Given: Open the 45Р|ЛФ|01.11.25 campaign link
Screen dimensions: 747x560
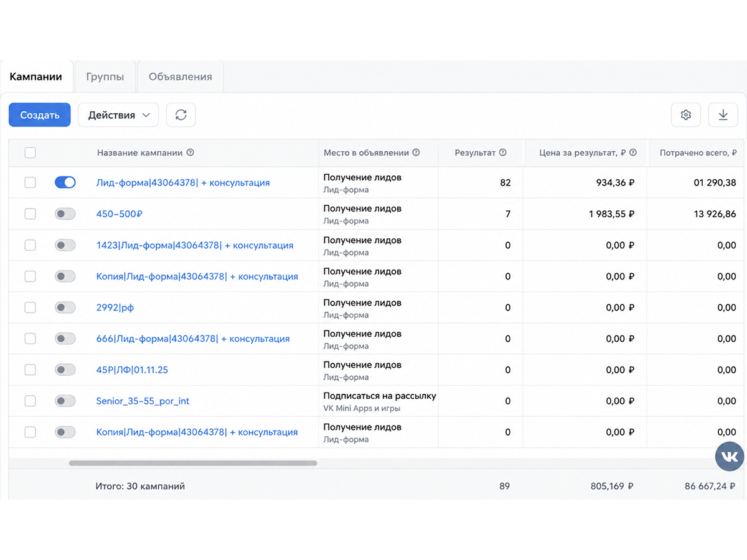Looking at the screenshot, I should (x=132, y=370).
